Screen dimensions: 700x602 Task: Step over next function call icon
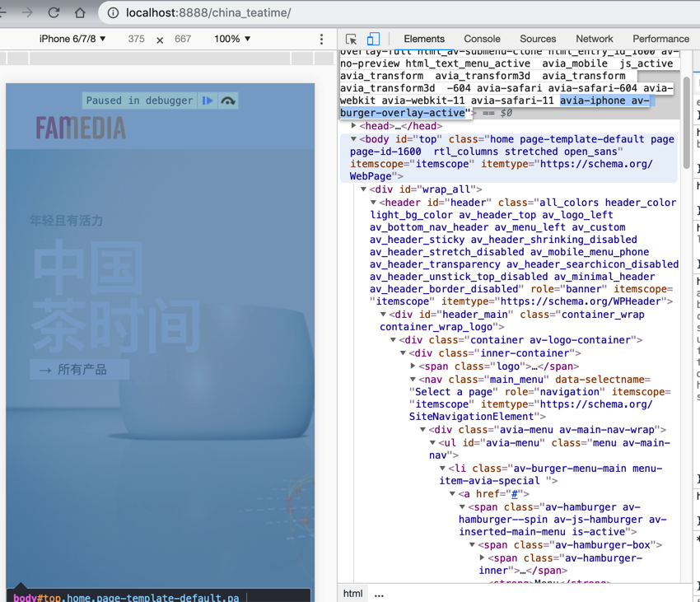coord(228,100)
